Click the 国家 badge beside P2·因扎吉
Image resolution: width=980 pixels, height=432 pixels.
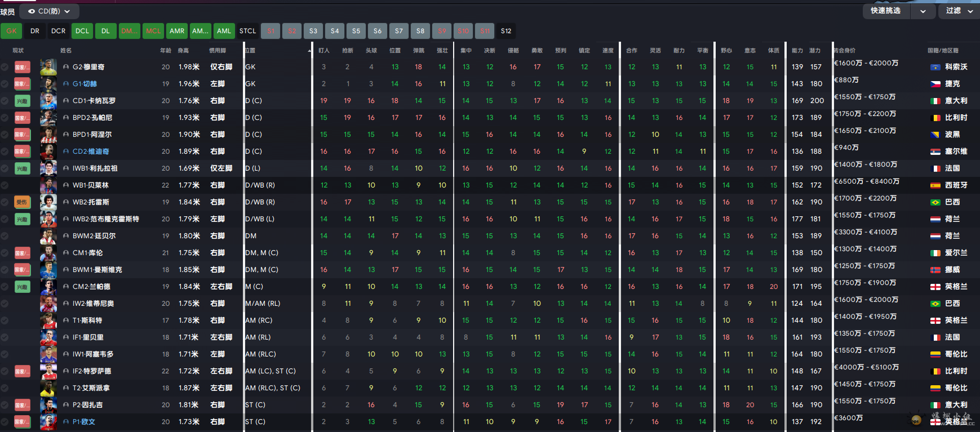tap(22, 405)
